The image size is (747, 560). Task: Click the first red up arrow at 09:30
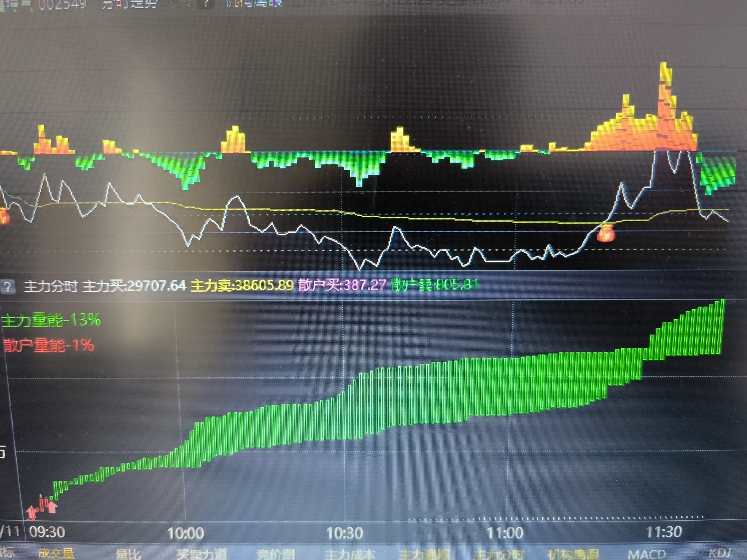click(32, 512)
